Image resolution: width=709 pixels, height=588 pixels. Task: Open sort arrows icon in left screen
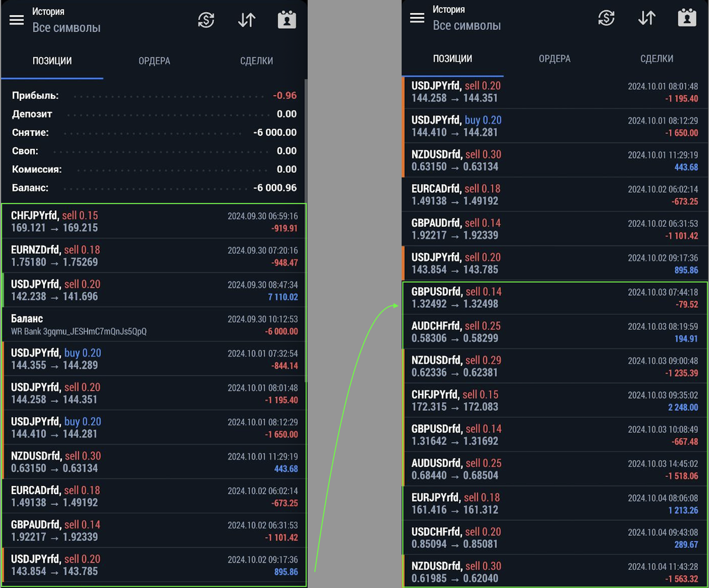246,19
